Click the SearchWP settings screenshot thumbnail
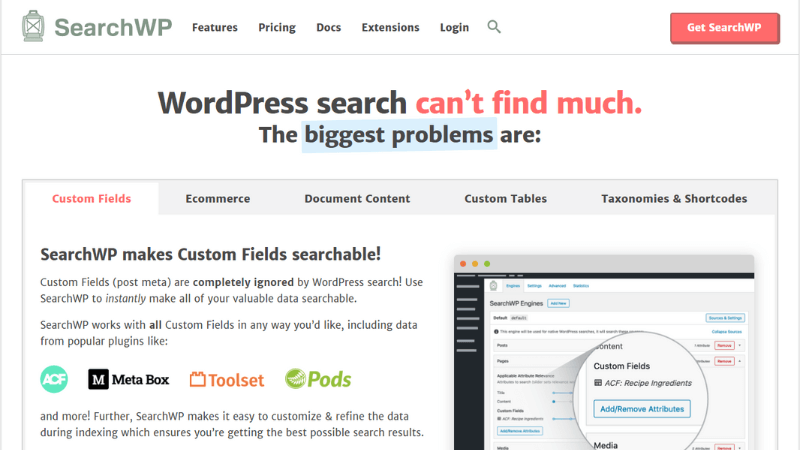Screen dimensions: 800x450 604,353
